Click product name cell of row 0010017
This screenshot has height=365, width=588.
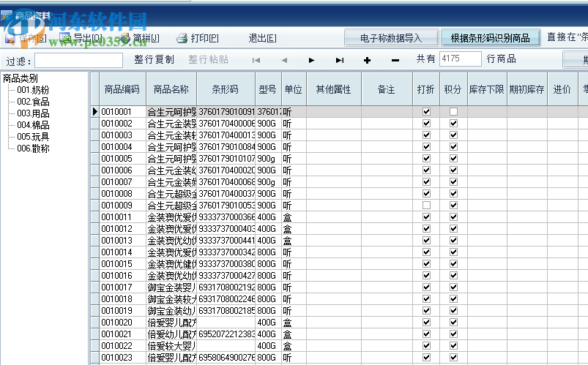(x=171, y=287)
